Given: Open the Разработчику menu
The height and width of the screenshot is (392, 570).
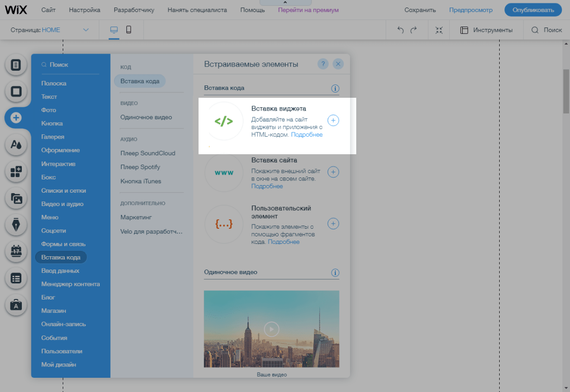Looking at the screenshot, I should [x=134, y=10].
